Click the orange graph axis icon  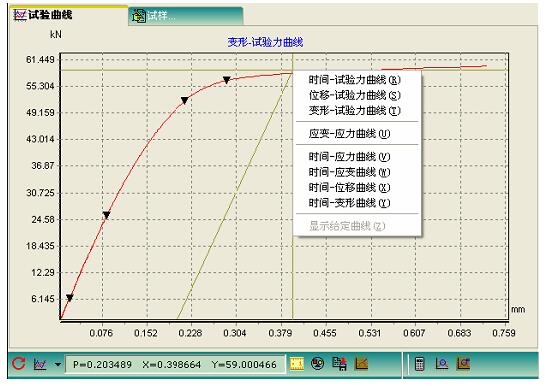tap(361, 364)
